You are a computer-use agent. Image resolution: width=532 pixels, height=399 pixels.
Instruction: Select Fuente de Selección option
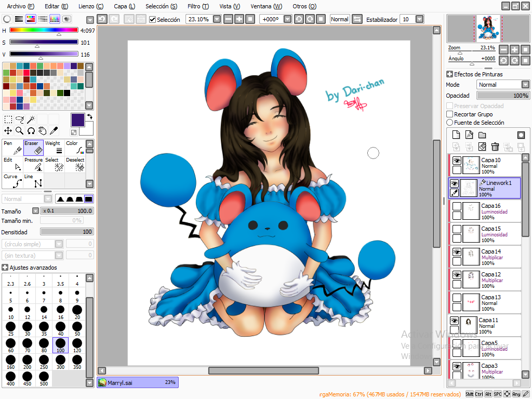click(x=450, y=123)
